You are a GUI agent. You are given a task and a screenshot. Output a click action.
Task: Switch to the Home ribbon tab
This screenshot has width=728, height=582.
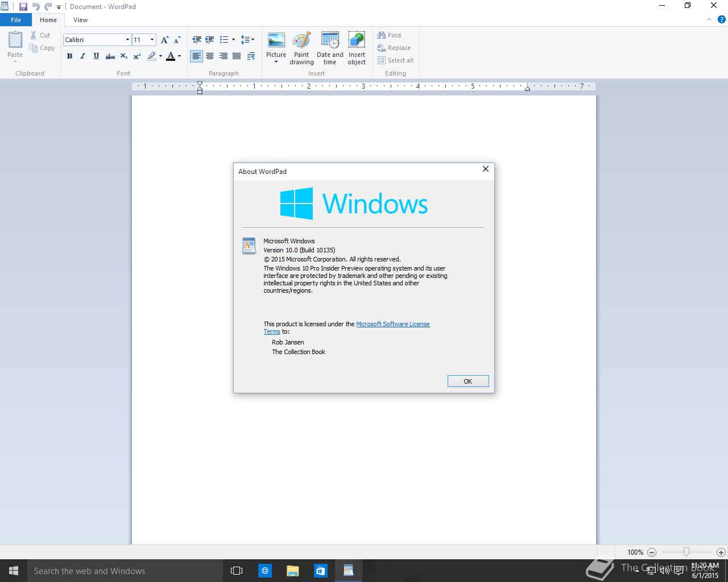click(48, 20)
